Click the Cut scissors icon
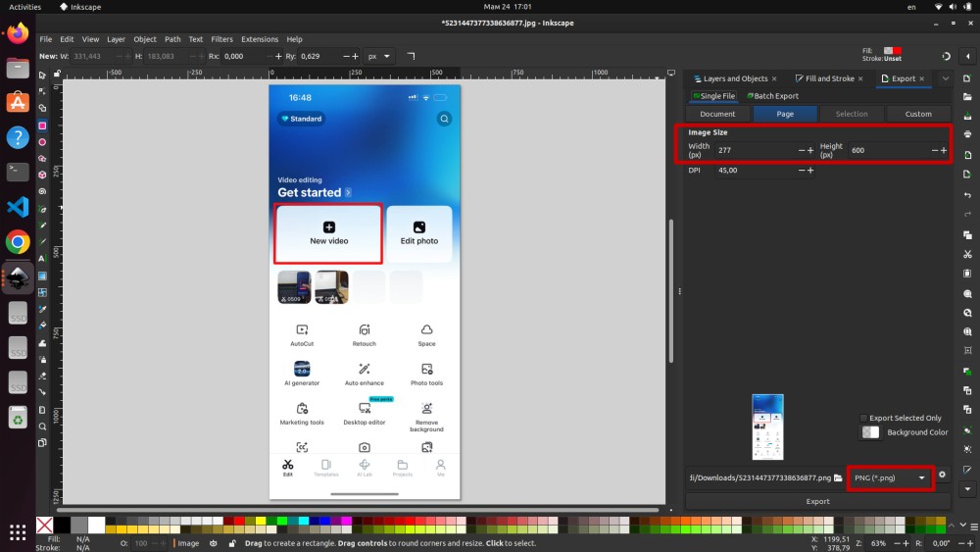 967,255
